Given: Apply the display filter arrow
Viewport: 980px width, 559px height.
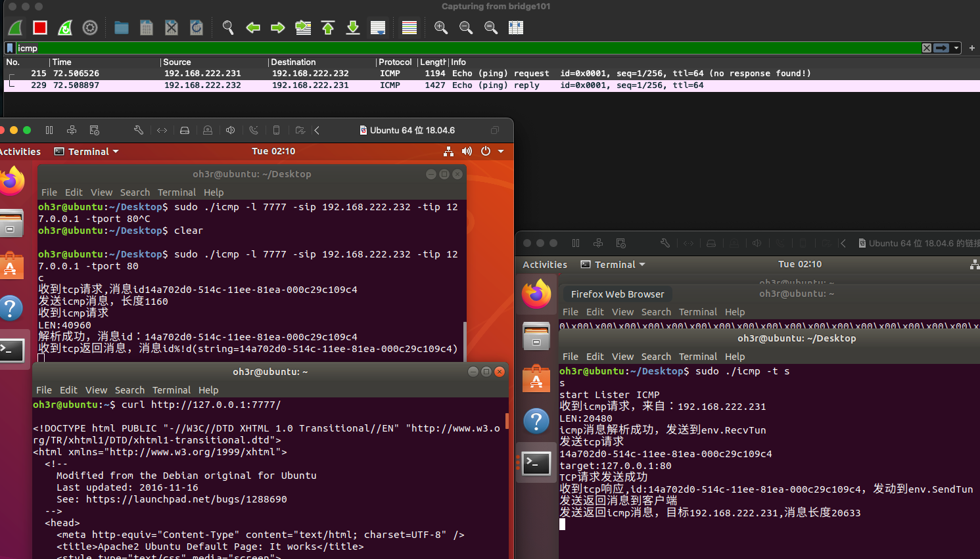Looking at the screenshot, I should [x=942, y=48].
